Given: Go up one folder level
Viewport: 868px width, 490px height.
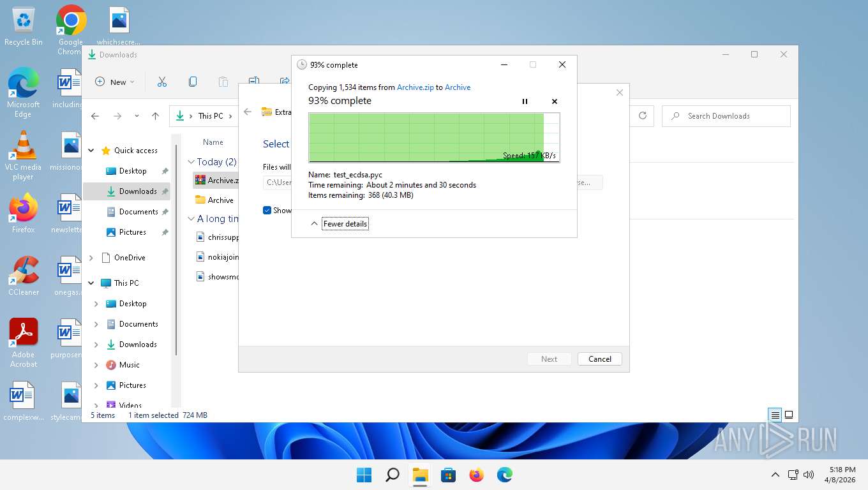Looking at the screenshot, I should (155, 116).
